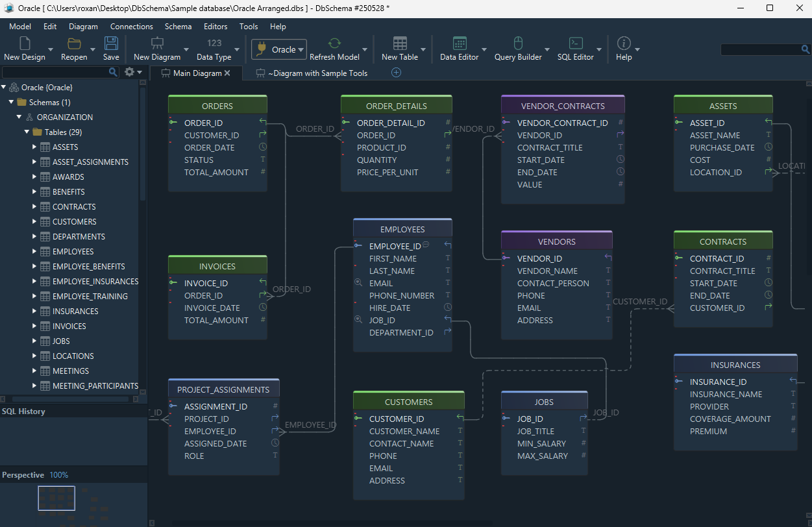Open the Connections menu
Screen dimensions: 812x527
pos(132,27)
